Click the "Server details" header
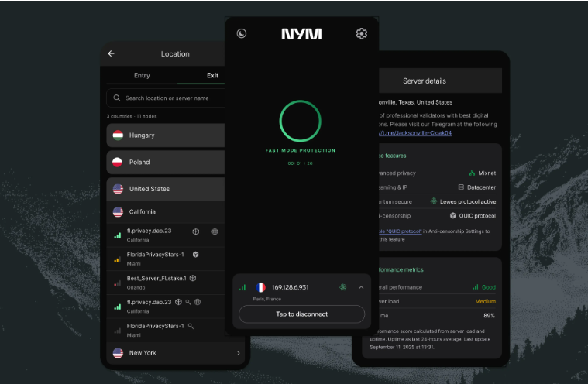Screen dimensions: 588x384 click(x=425, y=81)
